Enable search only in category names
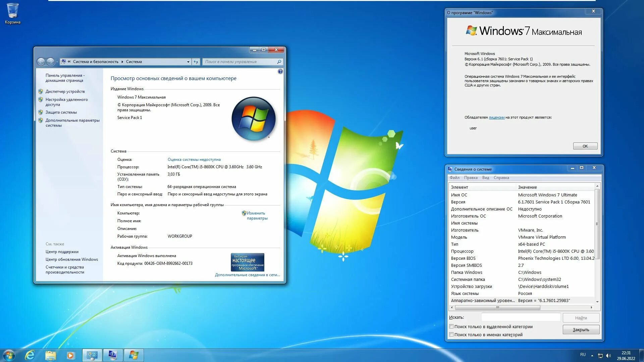644x362 pixels. 451,335
